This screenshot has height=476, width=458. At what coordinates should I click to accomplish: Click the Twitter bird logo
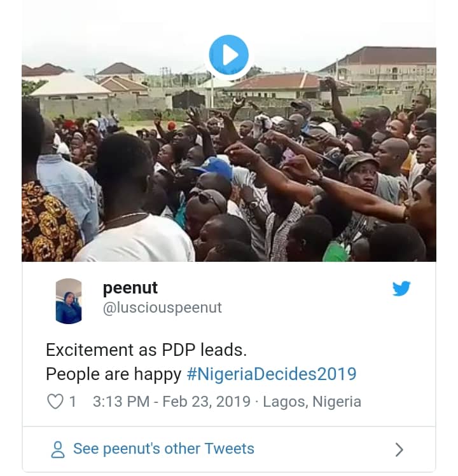(x=401, y=289)
